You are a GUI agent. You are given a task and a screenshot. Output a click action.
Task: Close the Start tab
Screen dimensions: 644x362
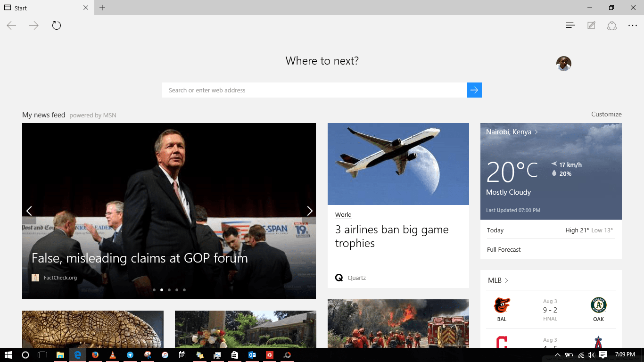(85, 8)
